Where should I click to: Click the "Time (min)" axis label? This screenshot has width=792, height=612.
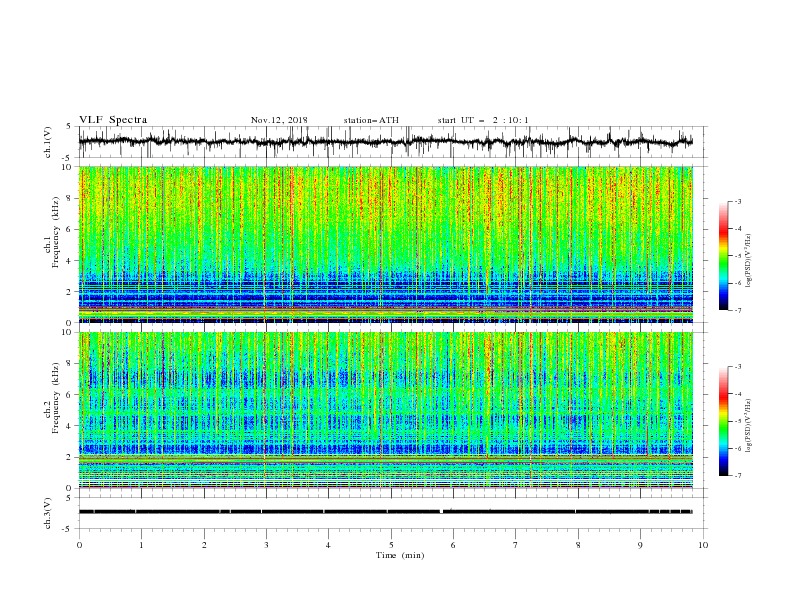(400, 555)
